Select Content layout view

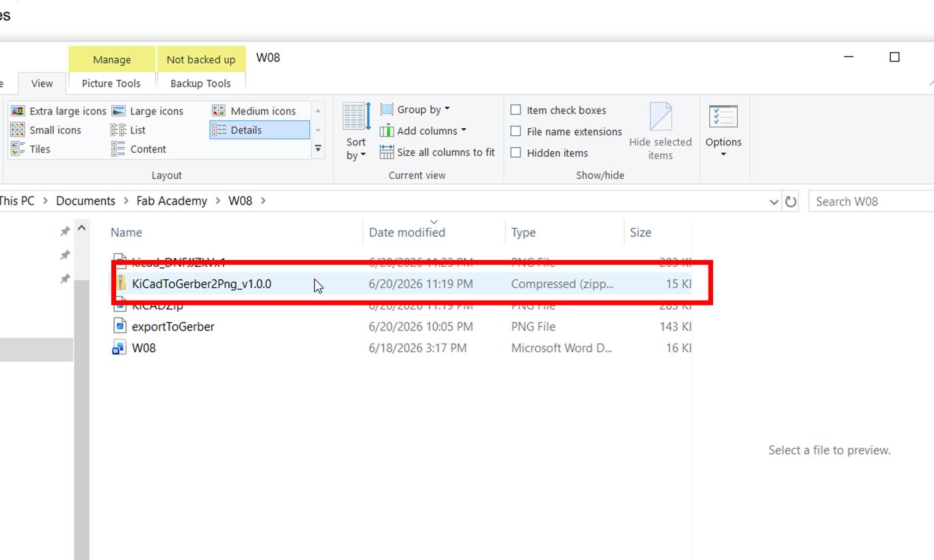(x=139, y=149)
